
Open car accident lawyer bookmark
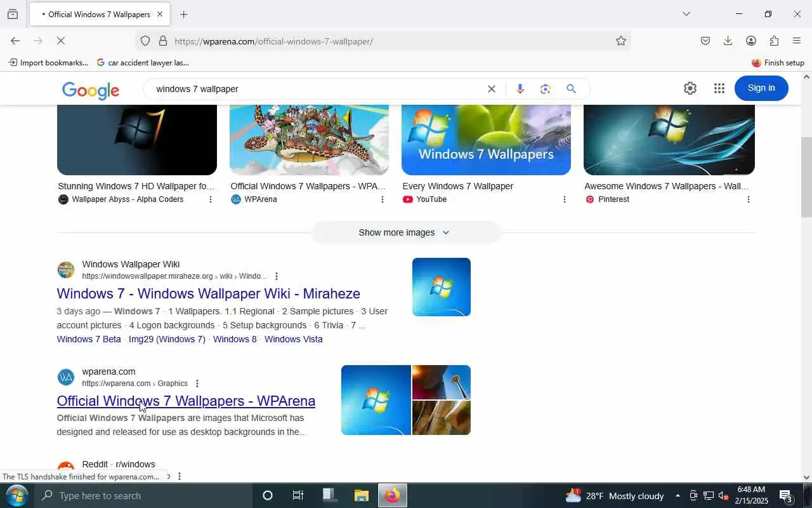(143, 63)
